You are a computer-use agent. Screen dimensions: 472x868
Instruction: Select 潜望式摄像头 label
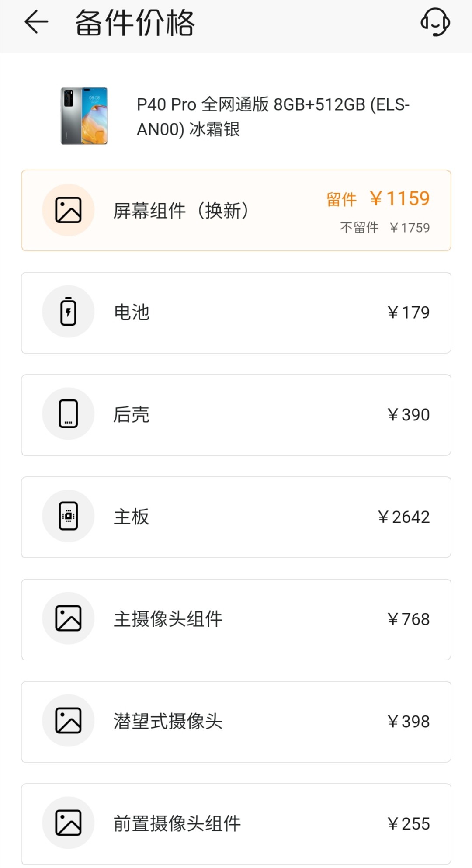tap(168, 722)
